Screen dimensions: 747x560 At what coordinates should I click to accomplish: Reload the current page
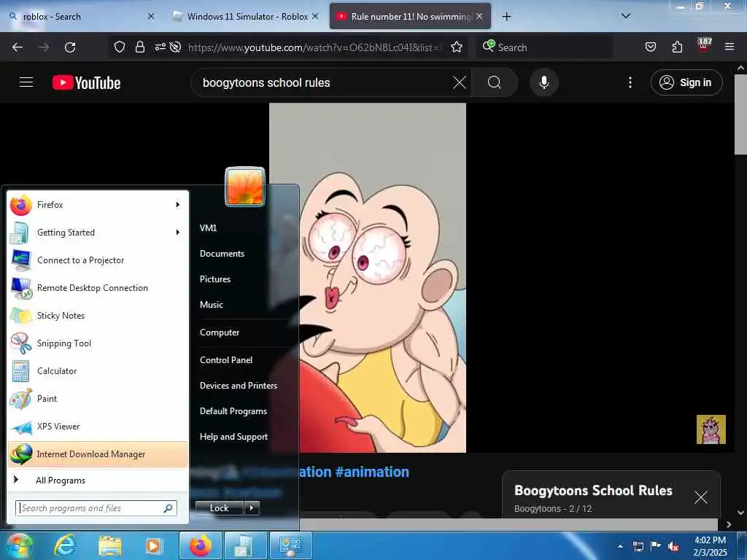[x=70, y=47]
